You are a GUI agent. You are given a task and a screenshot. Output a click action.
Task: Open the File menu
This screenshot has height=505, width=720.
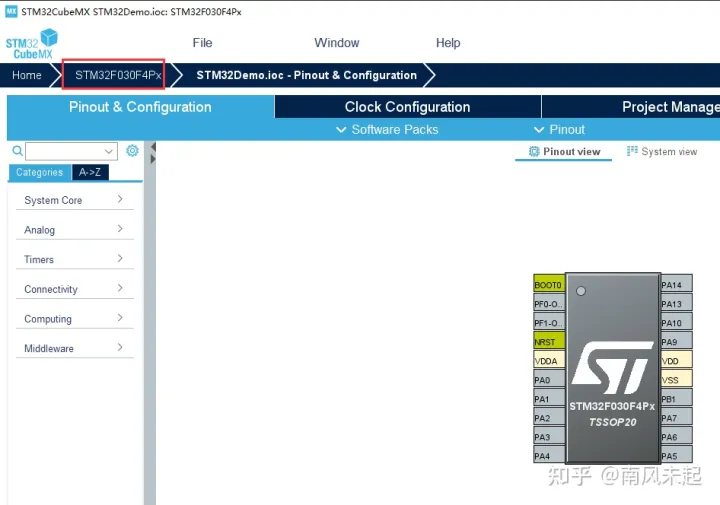(202, 43)
